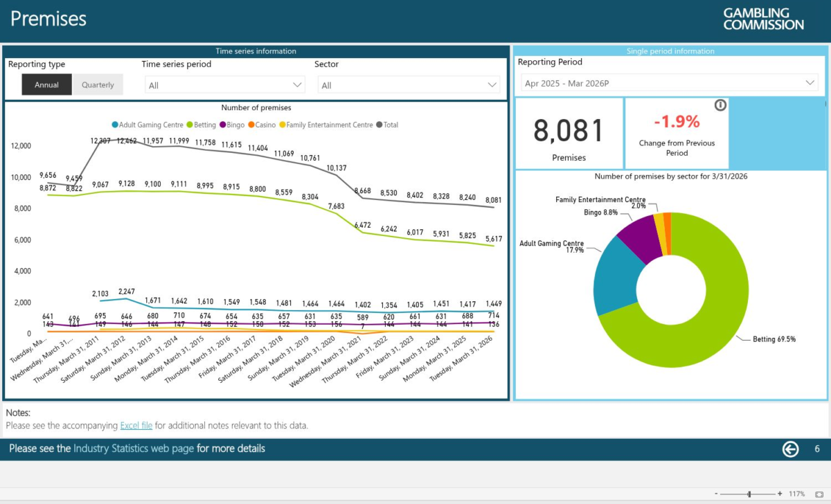Click the zoom in plus icon
831x504 pixels.
point(780,494)
